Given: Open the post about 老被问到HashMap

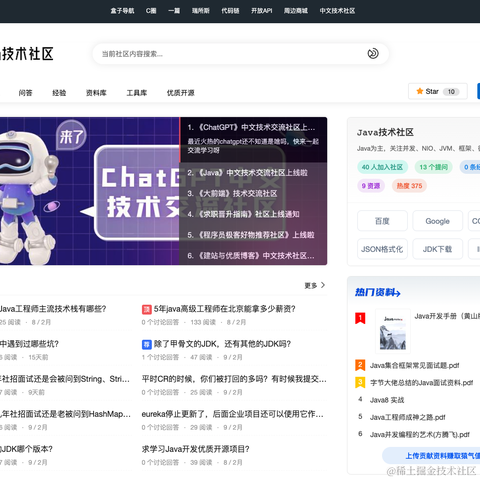Looking at the screenshot, I should 65,414.
